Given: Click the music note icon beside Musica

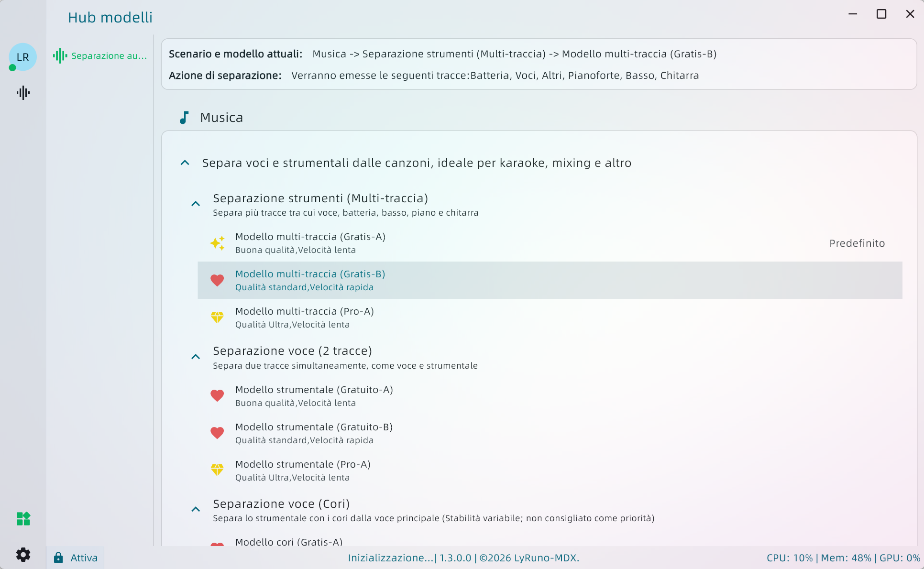Looking at the screenshot, I should tap(184, 118).
